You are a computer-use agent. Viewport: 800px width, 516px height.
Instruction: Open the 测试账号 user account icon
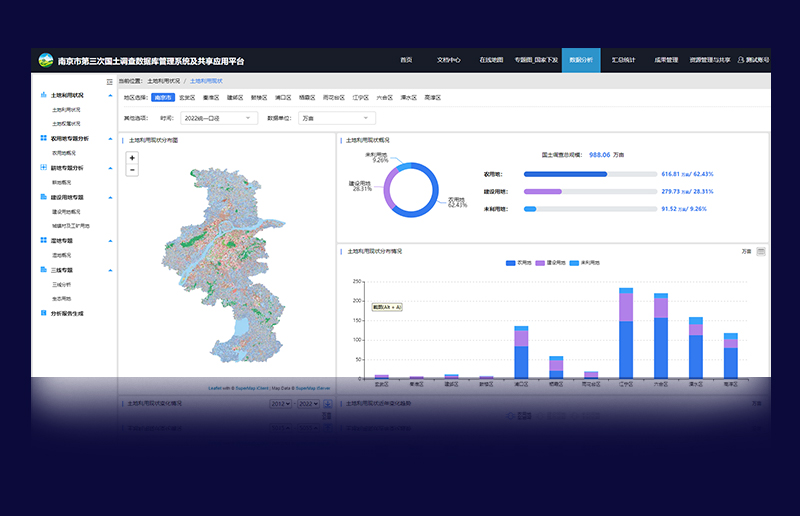pos(741,60)
